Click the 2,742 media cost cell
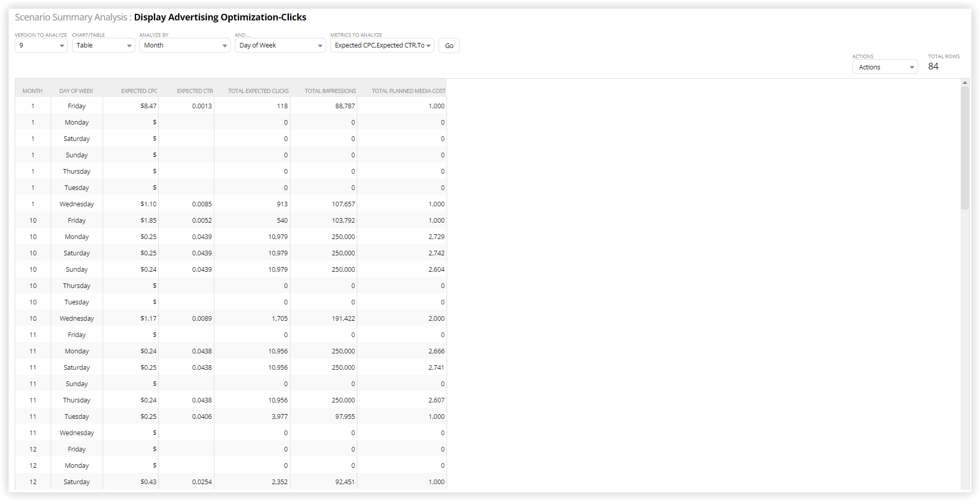Screen dimensions: 980x501 [402, 253]
